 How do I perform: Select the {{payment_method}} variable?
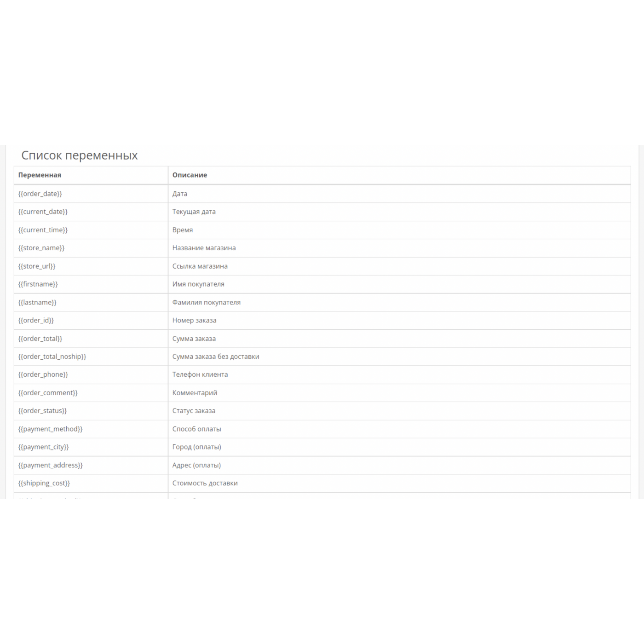coord(50,429)
